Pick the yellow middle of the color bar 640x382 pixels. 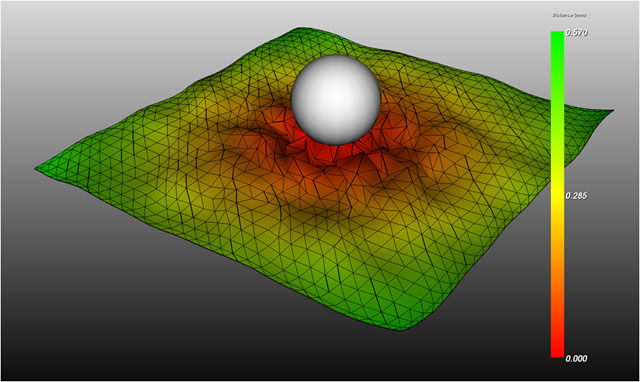pyautogui.click(x=558, y=195)
